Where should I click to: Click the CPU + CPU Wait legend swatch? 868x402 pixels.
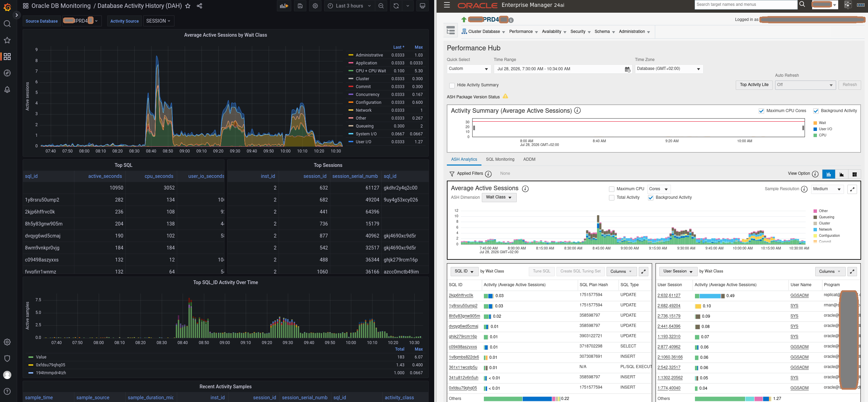pos(351,71)
